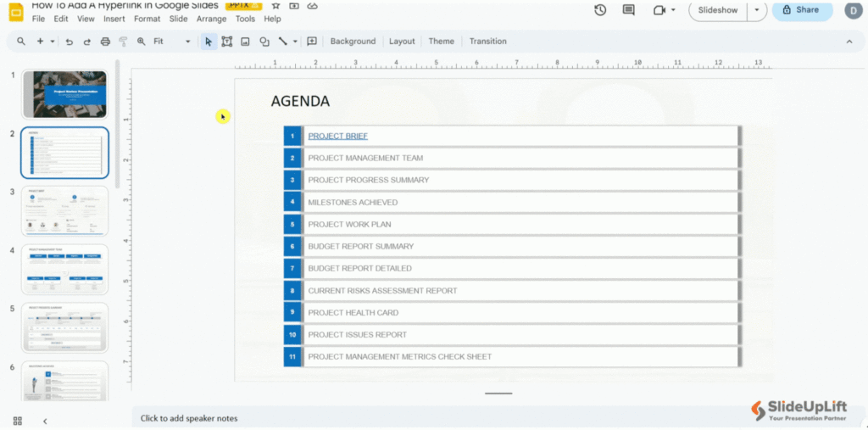The width and height of the screenshot is (868, 430).
Task: Collapse the filmstrip panel arrow
Action: click(46, 422)
